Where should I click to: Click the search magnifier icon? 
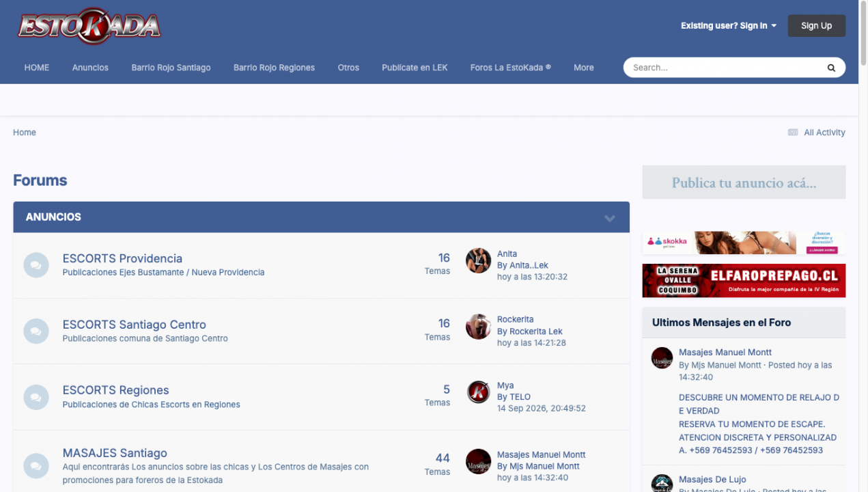(831, 68)
